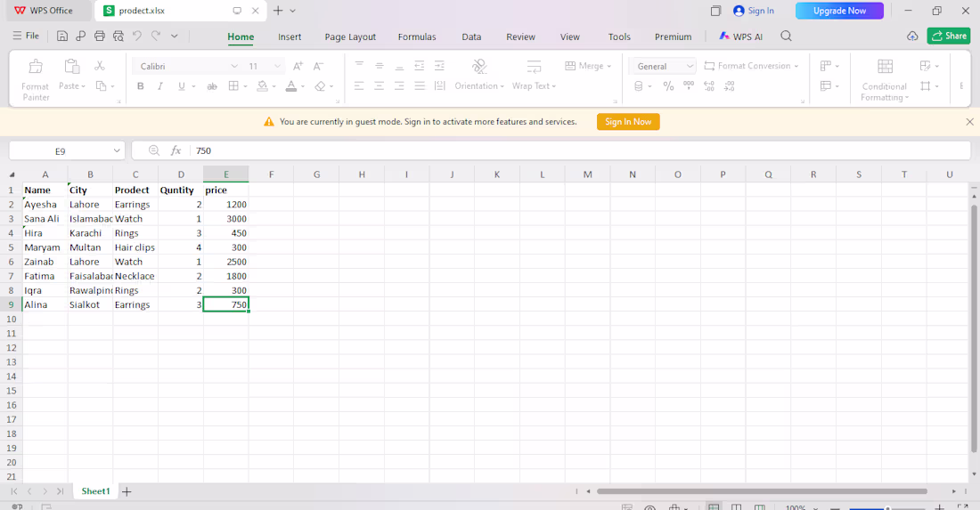Switch to the Page Layout tab
The image size is (980, 510).
point(350,36)
